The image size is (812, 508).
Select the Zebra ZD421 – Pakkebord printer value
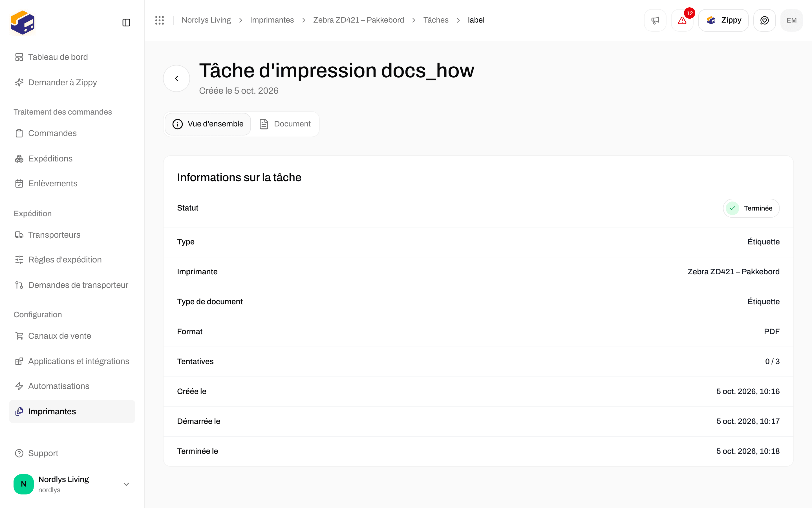coord(734,272)
